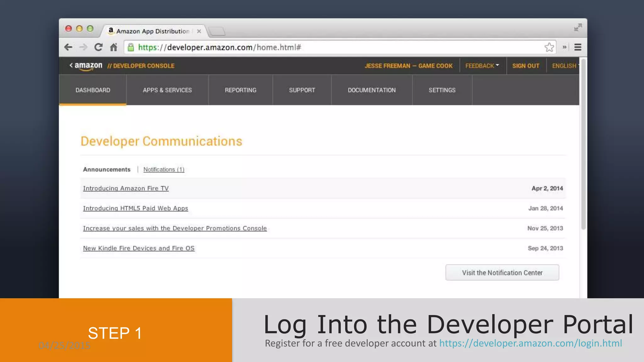The image size is (644, 362).
Task: Go to the browser home icon
Action: tap(114, 47)
